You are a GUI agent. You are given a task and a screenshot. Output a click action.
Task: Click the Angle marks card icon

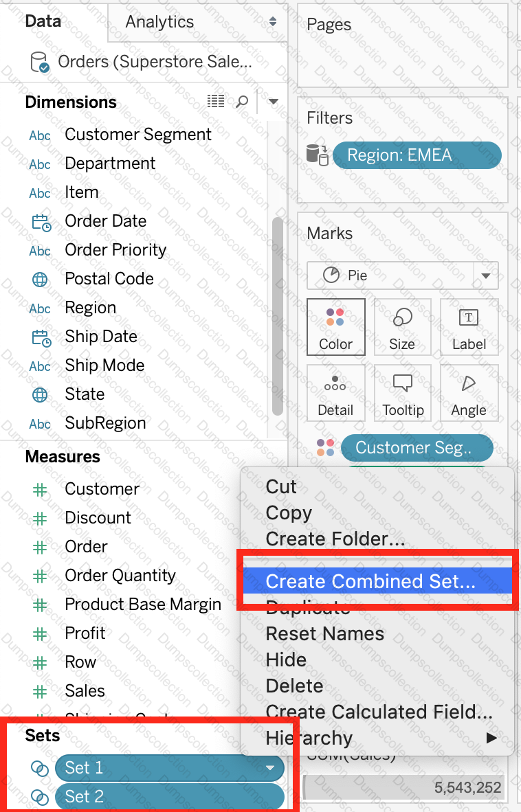coord(469,393)
